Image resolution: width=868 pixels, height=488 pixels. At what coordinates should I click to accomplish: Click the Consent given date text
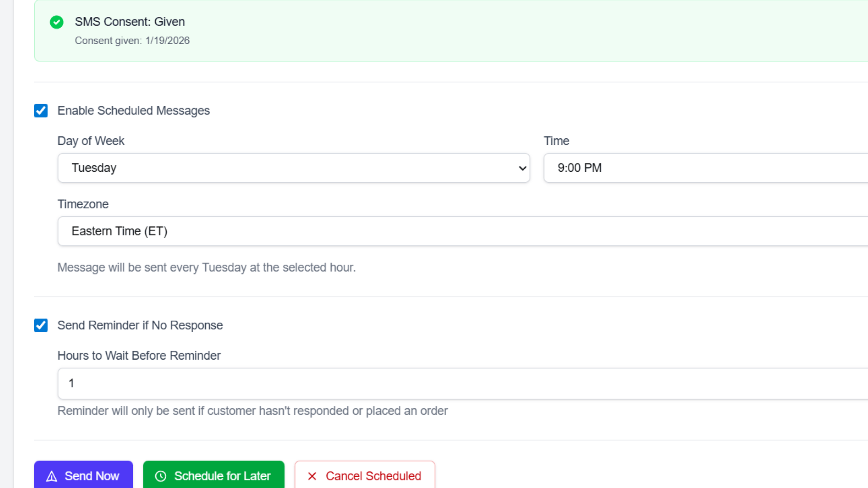pos(132,40)
